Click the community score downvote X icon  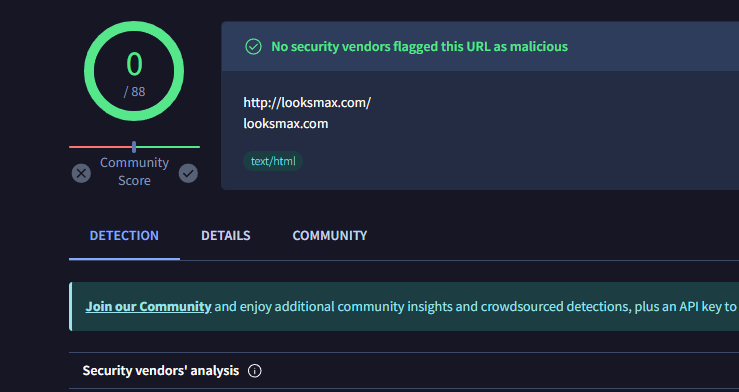click(x=81, y=173)
